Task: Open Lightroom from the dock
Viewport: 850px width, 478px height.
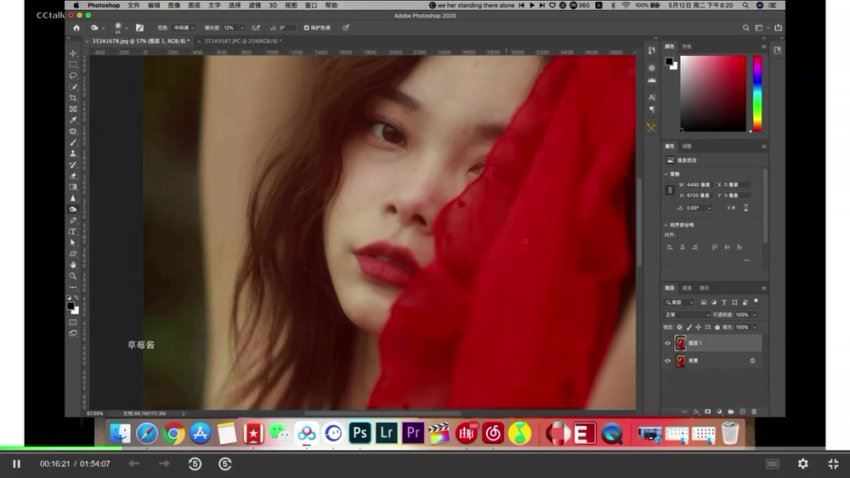Action: 387,433
